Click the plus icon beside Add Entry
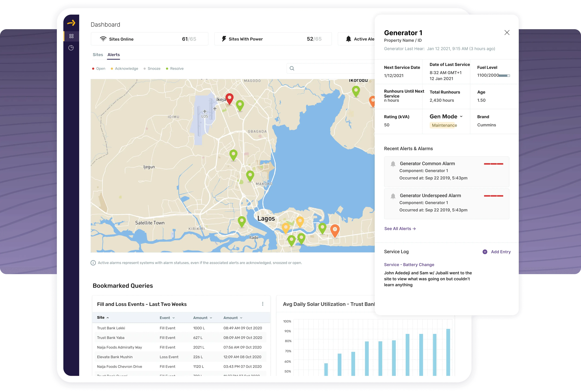This screenshot has height=392, width=581. click(485, 252)
